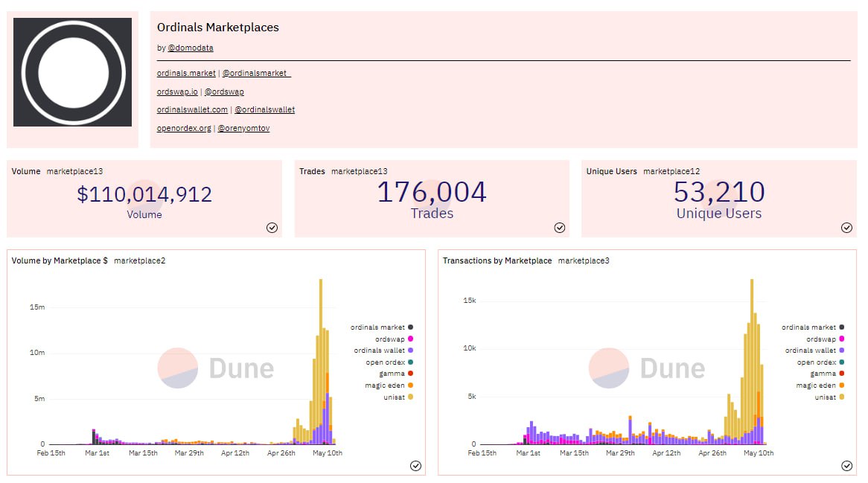Click the checkmark icon in the Trades panel
Image resolution: width=868 pixels, height=483 pixels.
pos(559,228)
